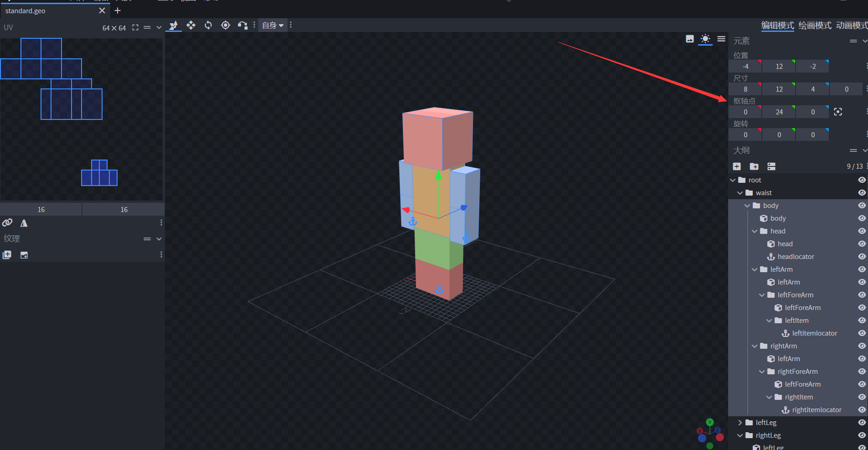Click the position Z field showing -2

coord(812,66)
